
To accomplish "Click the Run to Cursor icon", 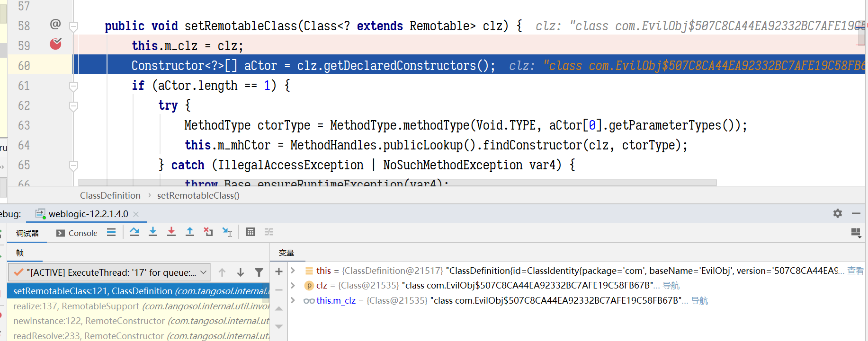I will (227, 232).
